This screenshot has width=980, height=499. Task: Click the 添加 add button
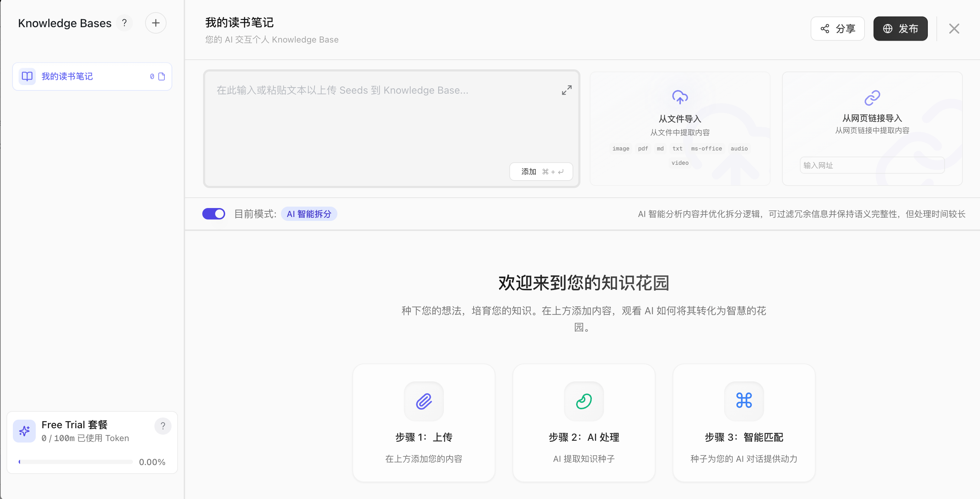pyautogui.click(x=541, y=172)
